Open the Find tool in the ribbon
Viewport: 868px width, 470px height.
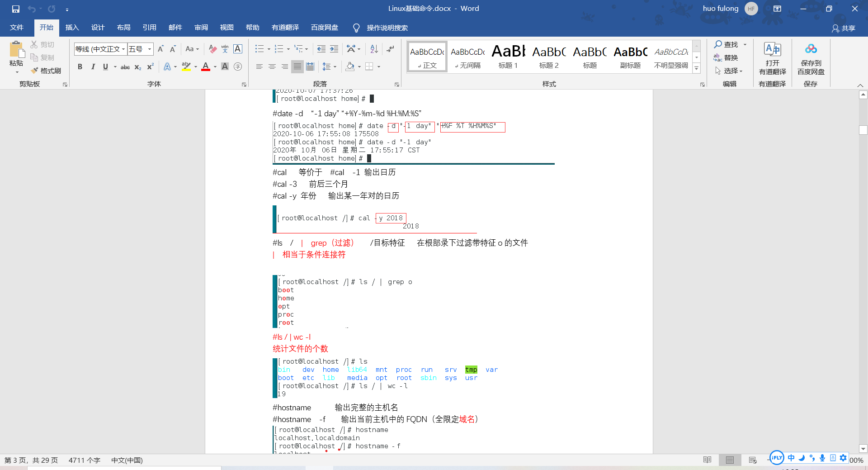(726, 44)
